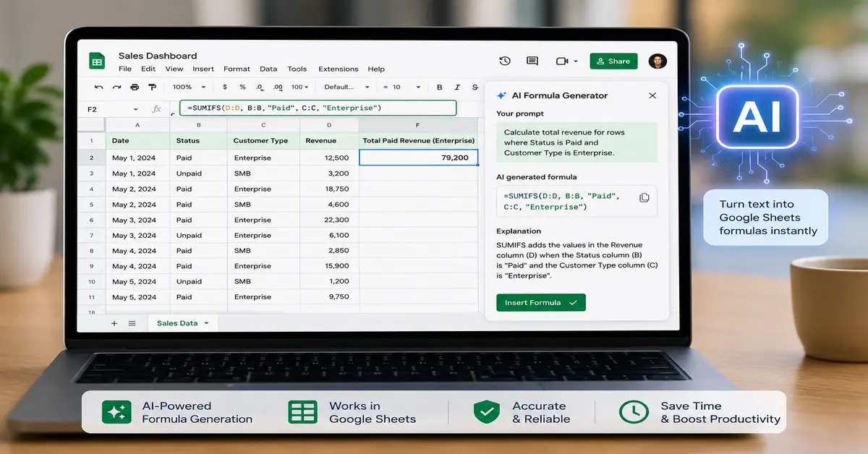Close the AI Formula Generator panel

point(652,95)
